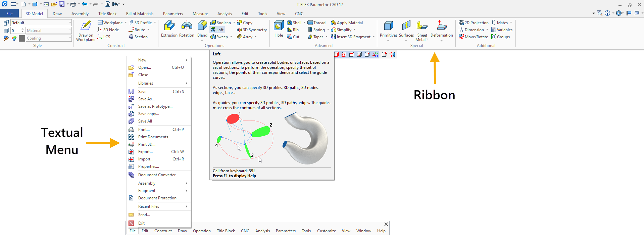644x240 pixels.
Task: Click the Blend operation icon
Action: tap(202, 26)
